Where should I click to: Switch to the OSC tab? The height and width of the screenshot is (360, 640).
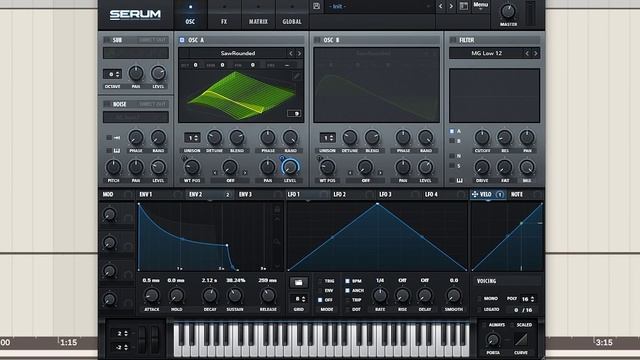[x=190, y=15]
